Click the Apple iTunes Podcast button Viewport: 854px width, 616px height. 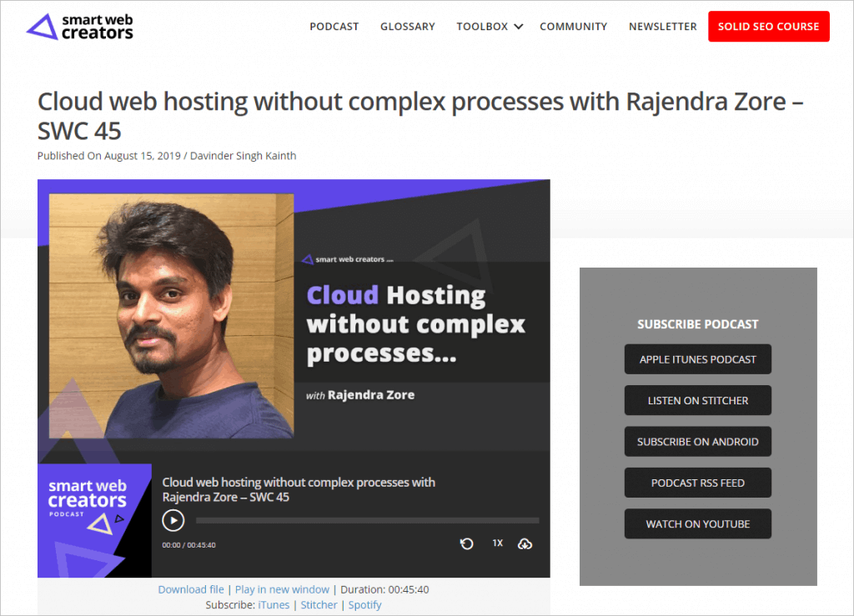697,359
